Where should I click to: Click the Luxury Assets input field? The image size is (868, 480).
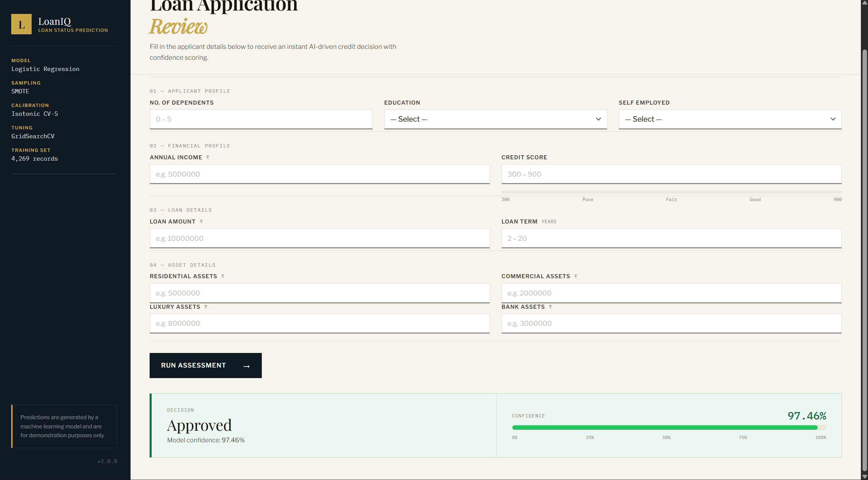[x=320, y=323]
